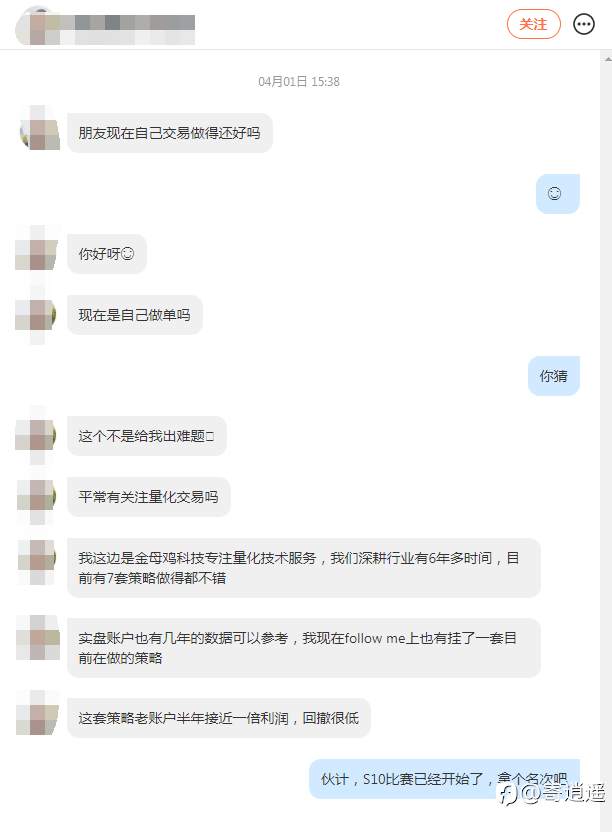
Task: Click avatar next to 现在是自己做单吗
Action: [37, 315]
